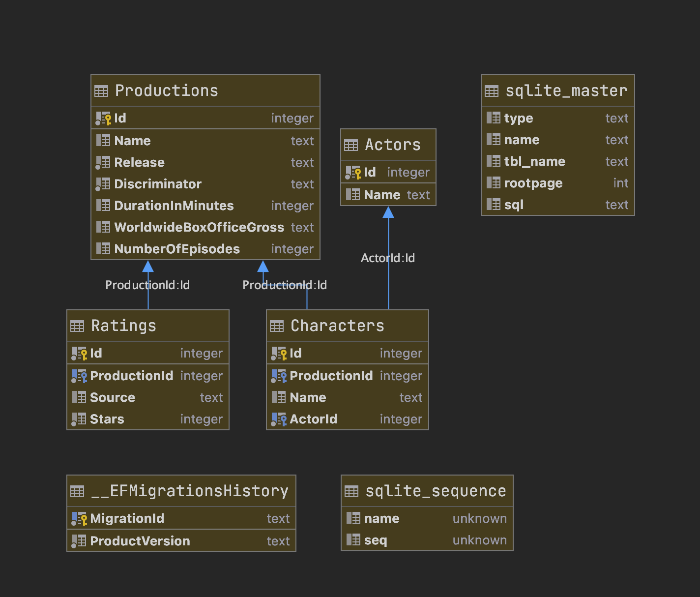Click the sqlite_sequence table icon
Screen dimensions: 700x597
(351, 491)
